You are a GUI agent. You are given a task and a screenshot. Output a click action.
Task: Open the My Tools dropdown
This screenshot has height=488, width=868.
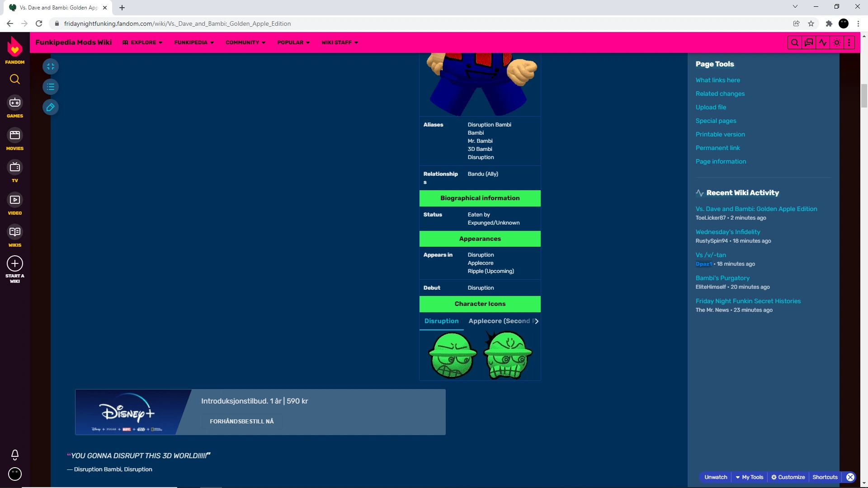[749, 477]
